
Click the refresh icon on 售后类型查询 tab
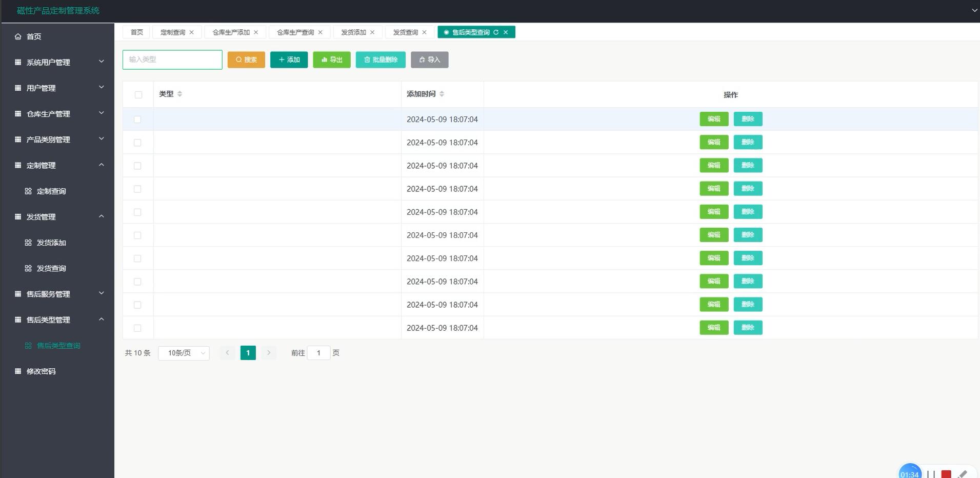click(x=496, y=32)
